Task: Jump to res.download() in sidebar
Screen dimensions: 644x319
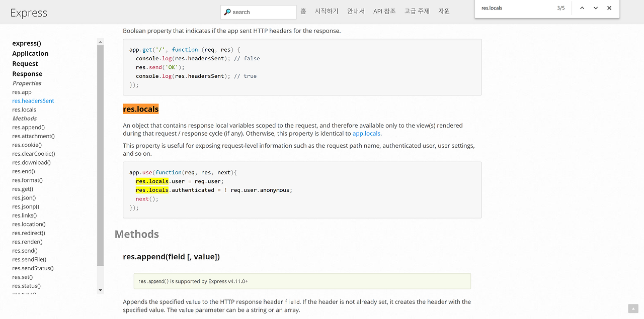Action: pyautogui.click(x=31, y=162)
